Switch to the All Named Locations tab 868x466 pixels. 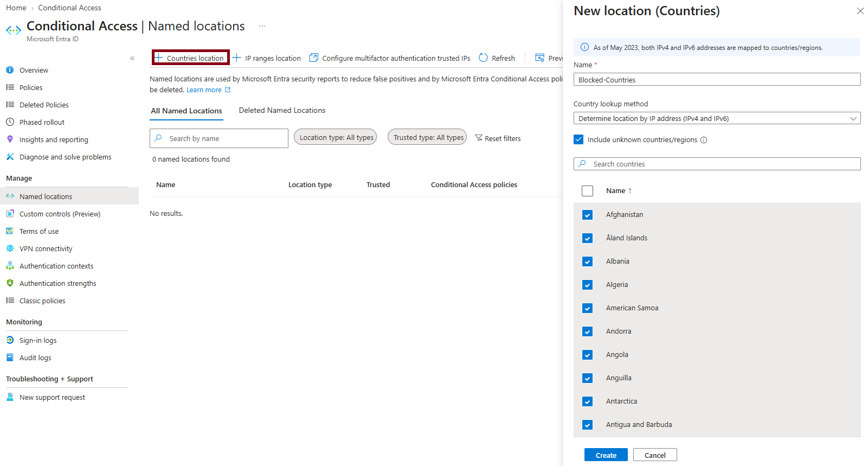pyautogui.click(x=187, y=111)
